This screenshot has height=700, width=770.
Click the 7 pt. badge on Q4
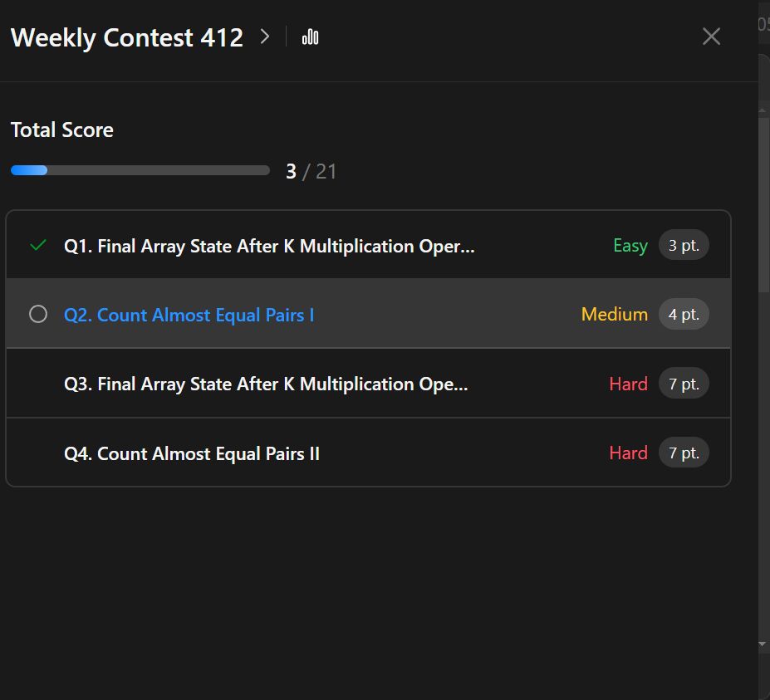(x=684, y=453)
